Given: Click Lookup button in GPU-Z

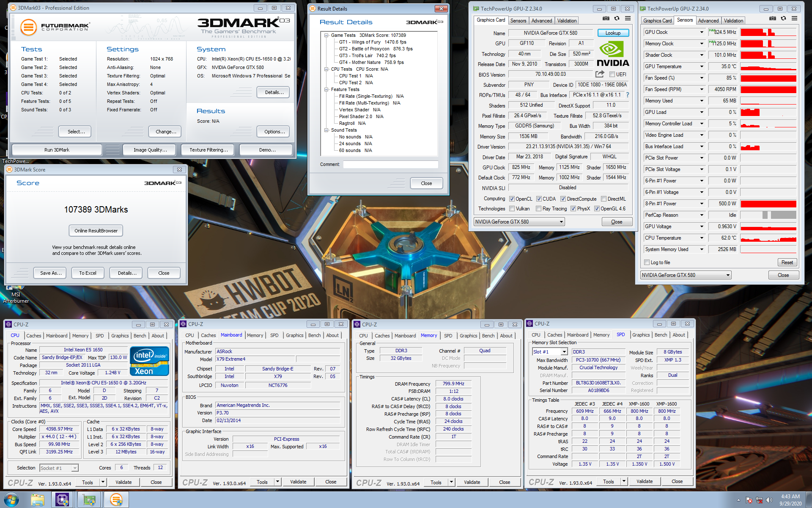Looking at the screenshot, I should (613, 33).
